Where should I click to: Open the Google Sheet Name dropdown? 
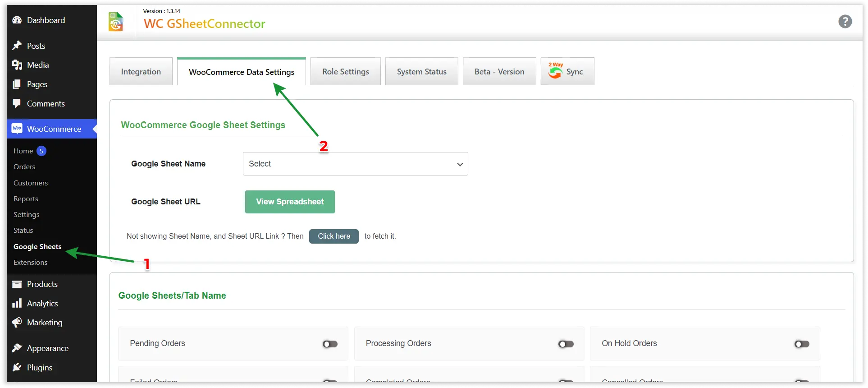(355, 164)
